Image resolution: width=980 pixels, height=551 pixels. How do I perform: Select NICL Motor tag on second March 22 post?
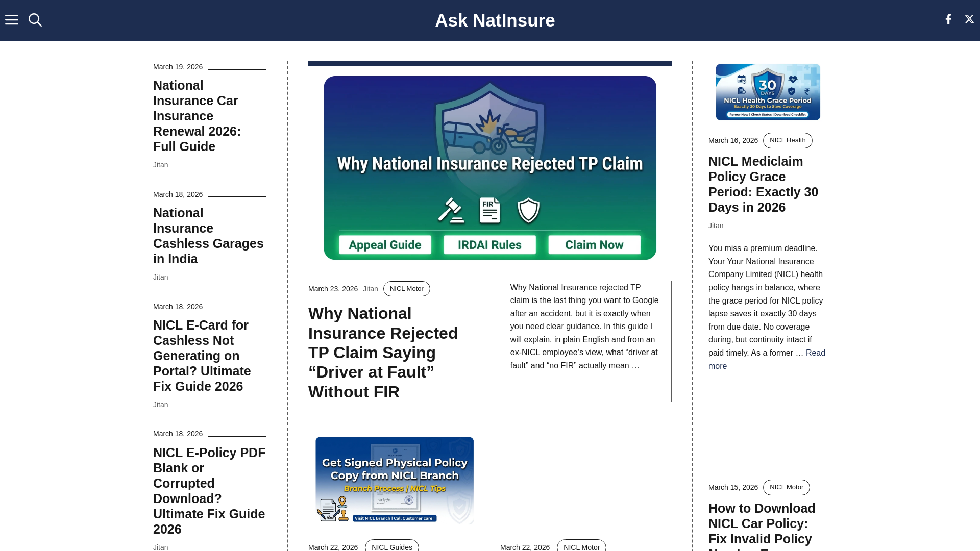[x=581, y=546]
